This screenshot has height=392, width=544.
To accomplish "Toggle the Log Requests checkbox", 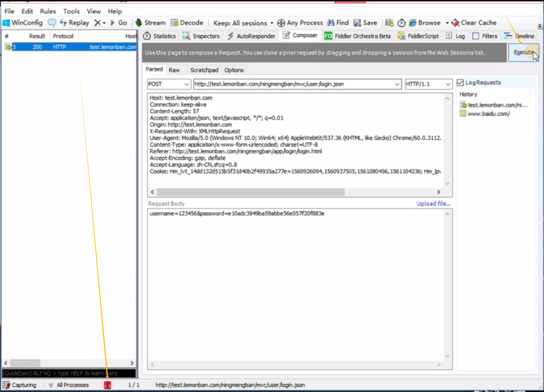I will pyautogui.click(x=460, y=83).
